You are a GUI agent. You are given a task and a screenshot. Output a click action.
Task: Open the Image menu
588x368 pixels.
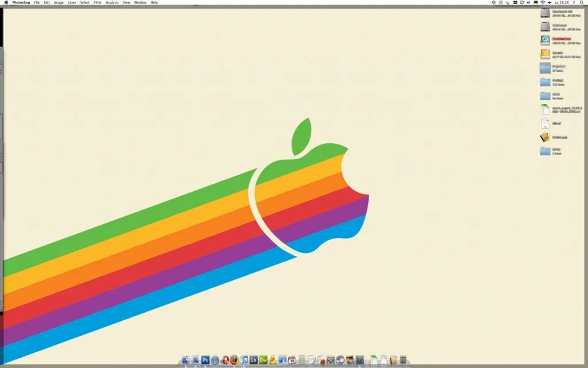pos(59,3)
